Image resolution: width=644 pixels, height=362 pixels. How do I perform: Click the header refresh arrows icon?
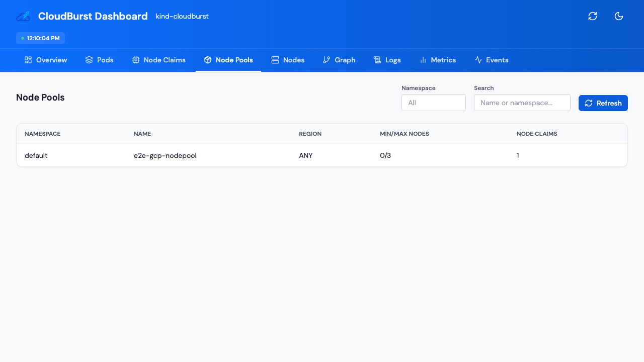pos(593,16)
